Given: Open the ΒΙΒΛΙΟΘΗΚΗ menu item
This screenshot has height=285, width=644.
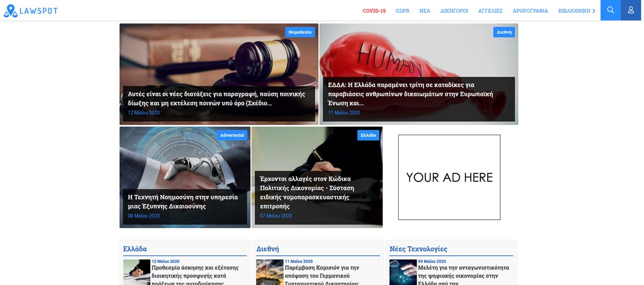Looking at the screenshot, I should click(574, 11).
